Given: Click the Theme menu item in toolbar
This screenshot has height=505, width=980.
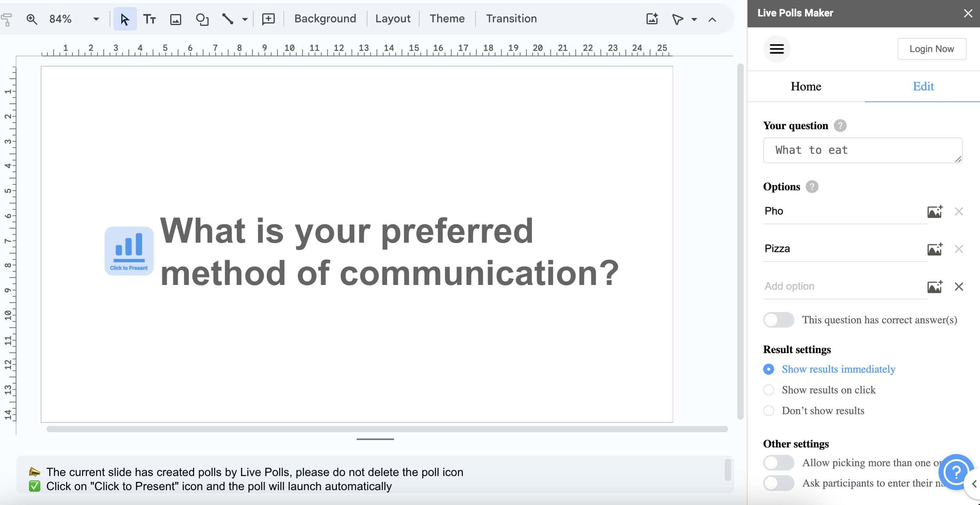Looking at the screenshot, I should click(447, 18).
